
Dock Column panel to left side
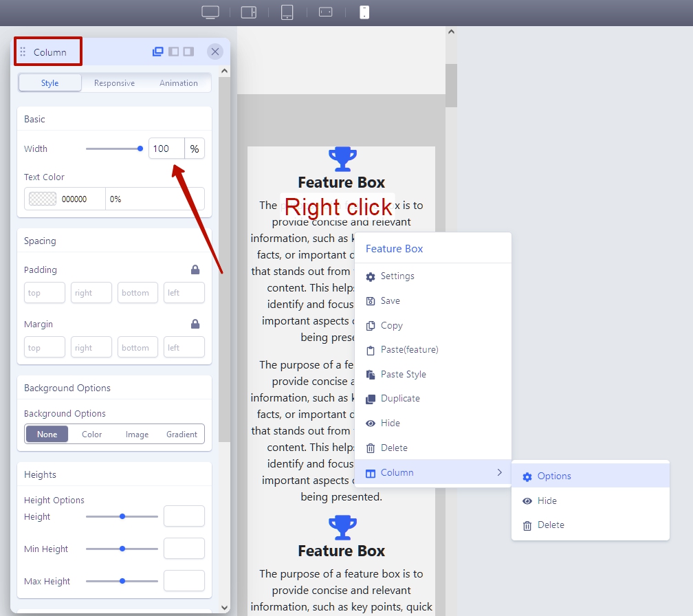click(x=173, y=52)
